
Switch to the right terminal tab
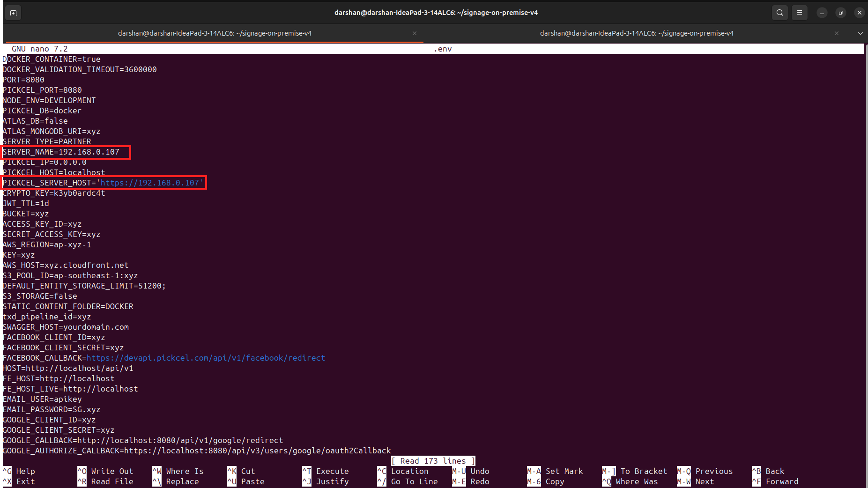(x=637, y=33)
